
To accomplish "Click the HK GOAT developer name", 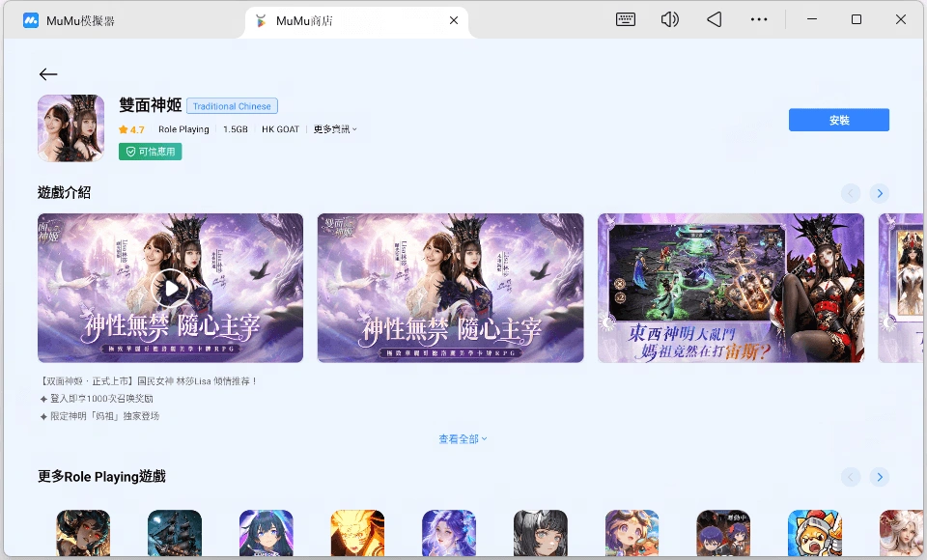I will (280, 129).
